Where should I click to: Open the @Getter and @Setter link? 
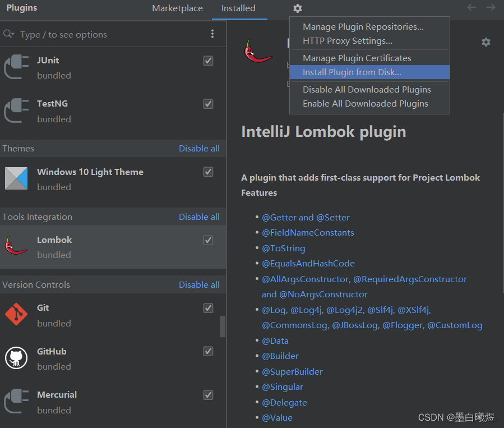coord(306,218)
